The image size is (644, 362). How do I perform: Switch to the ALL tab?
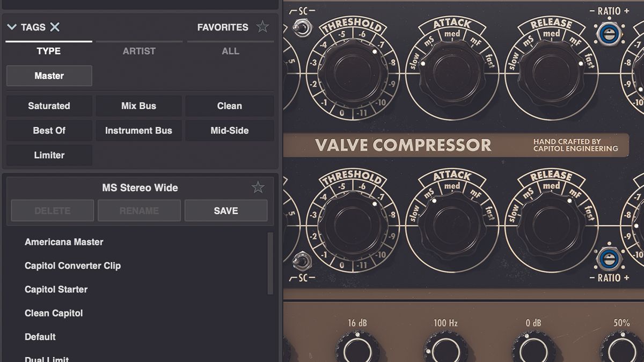click(x=230, y=51)
